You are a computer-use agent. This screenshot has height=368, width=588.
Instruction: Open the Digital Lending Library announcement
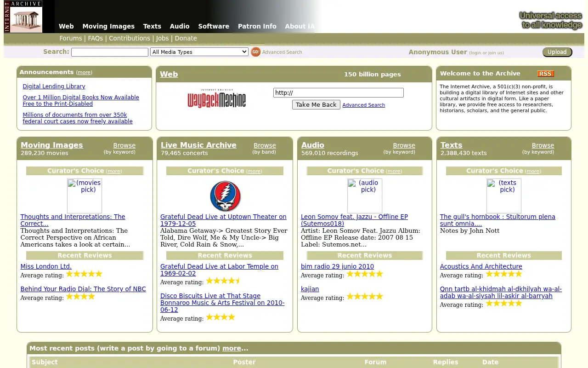(x=54, y=86)
